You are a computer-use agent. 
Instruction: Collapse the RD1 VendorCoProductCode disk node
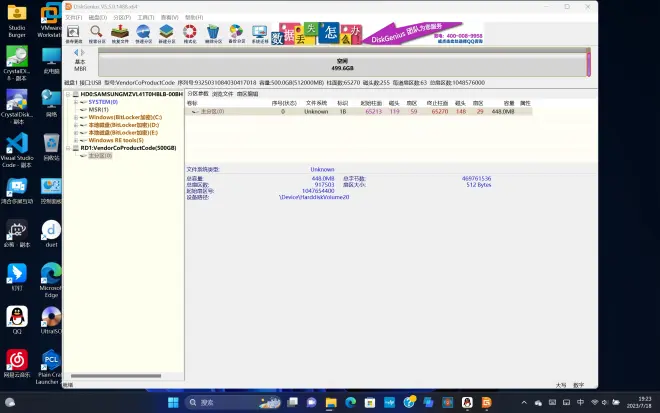click(x=69, y=148)
